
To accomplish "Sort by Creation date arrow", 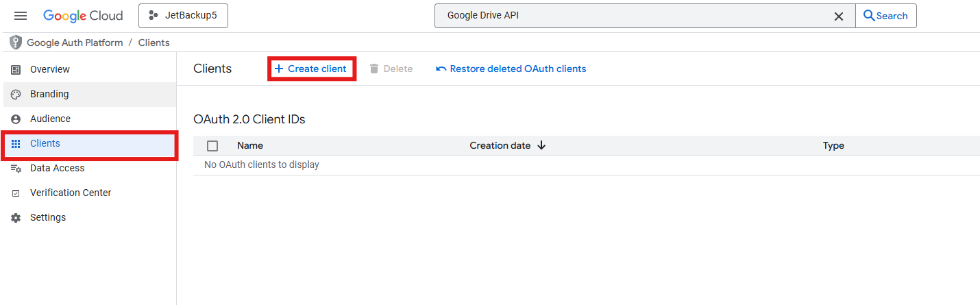I will 541,145.
